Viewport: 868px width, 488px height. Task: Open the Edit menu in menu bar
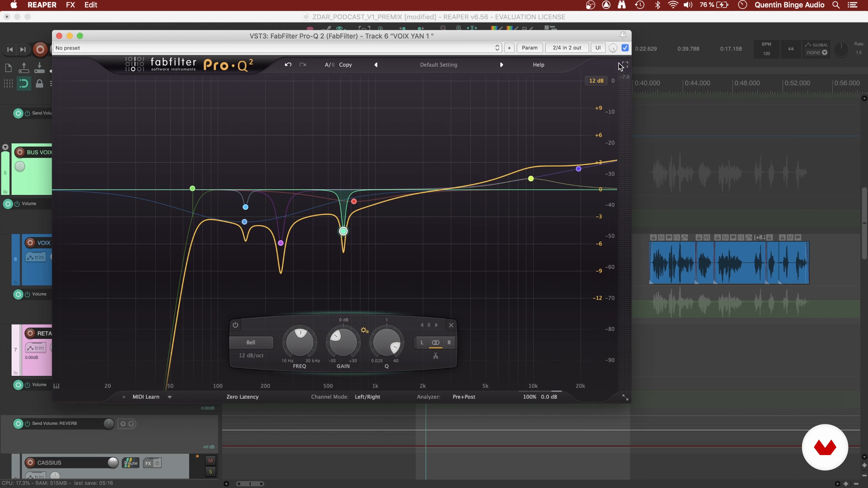pyautogui.click(x=91, y=5)
